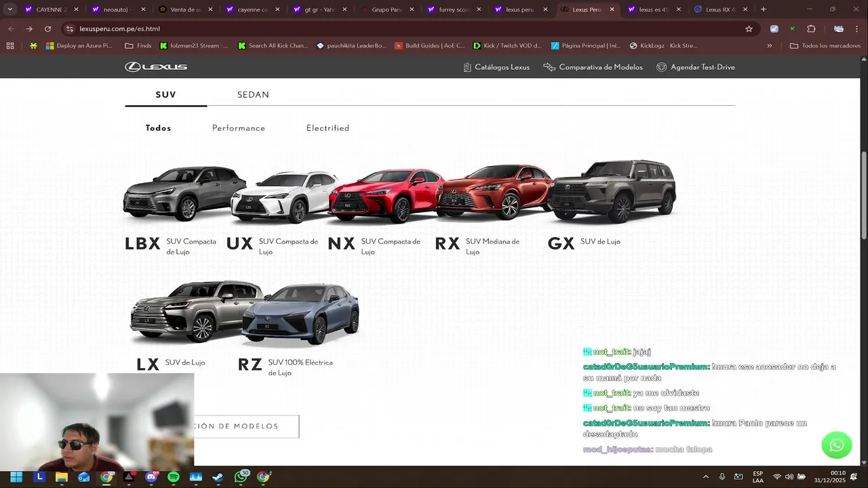The image size is (868, 488).
Task: Click the UX model name
Action: click(x=239, y=244)
